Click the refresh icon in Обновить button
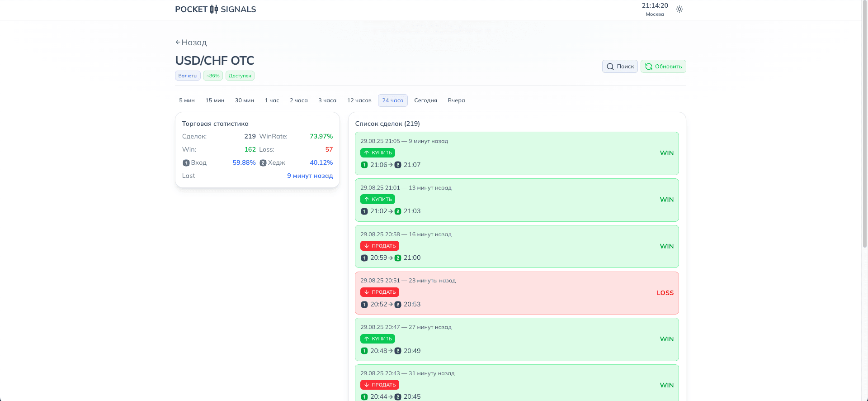 [x=648, y=67]
